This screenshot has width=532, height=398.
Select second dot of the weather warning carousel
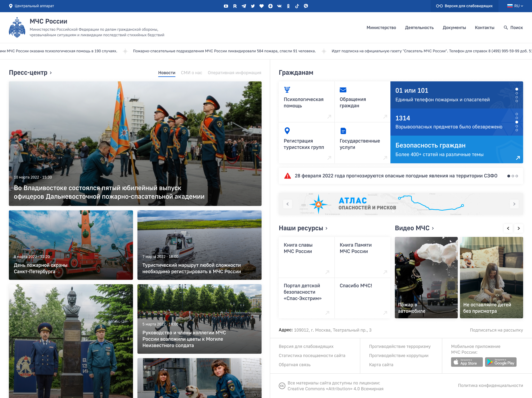[x=513, y=176]
